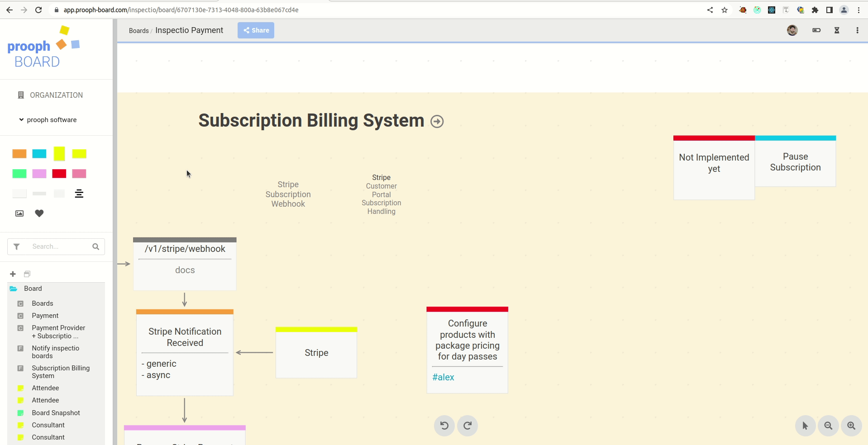Image resolution: width=868 pixels, height=445 pixels.
Task: Click the browser share page icon
Action: click(710, 10)
